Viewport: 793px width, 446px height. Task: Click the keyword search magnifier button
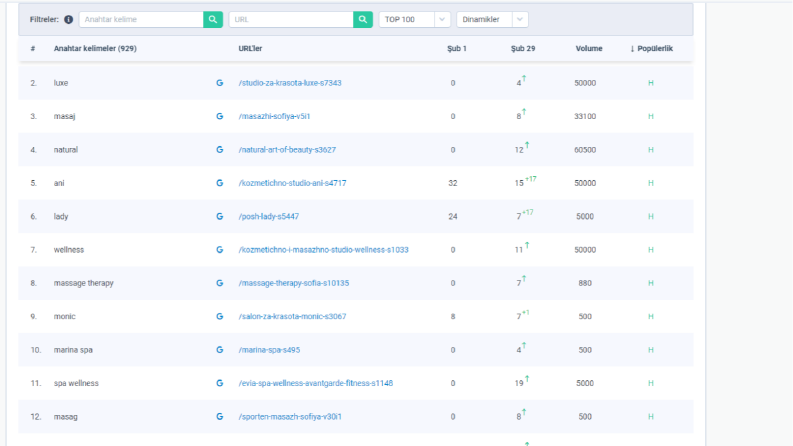tap(213, 19)
